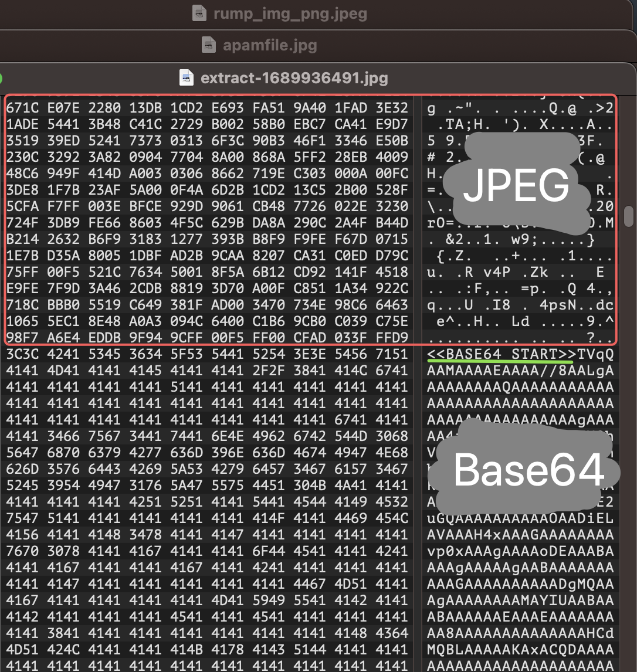Select hex cell 13DB
The height and width of the screenshot is (672, 637).
tap(145, 107)
